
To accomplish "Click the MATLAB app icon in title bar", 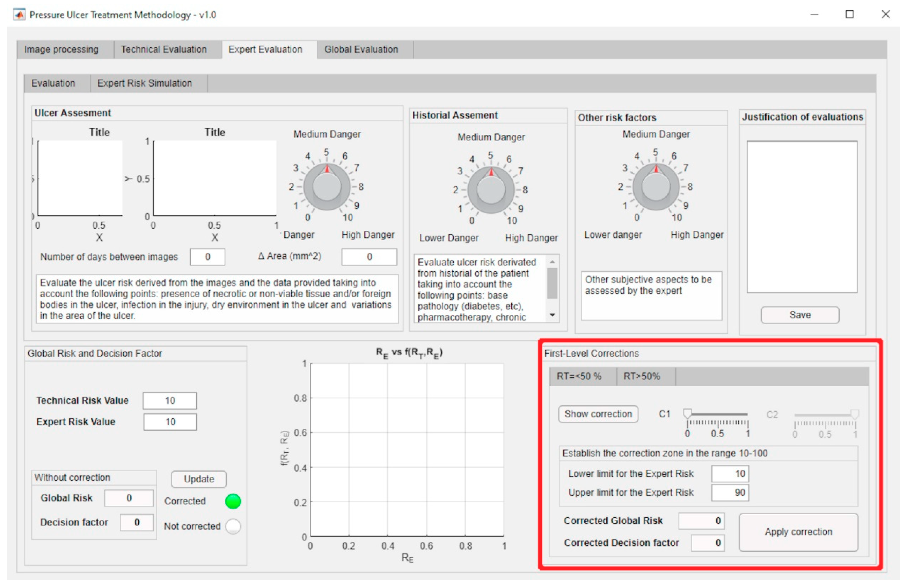I will [19, 15].
